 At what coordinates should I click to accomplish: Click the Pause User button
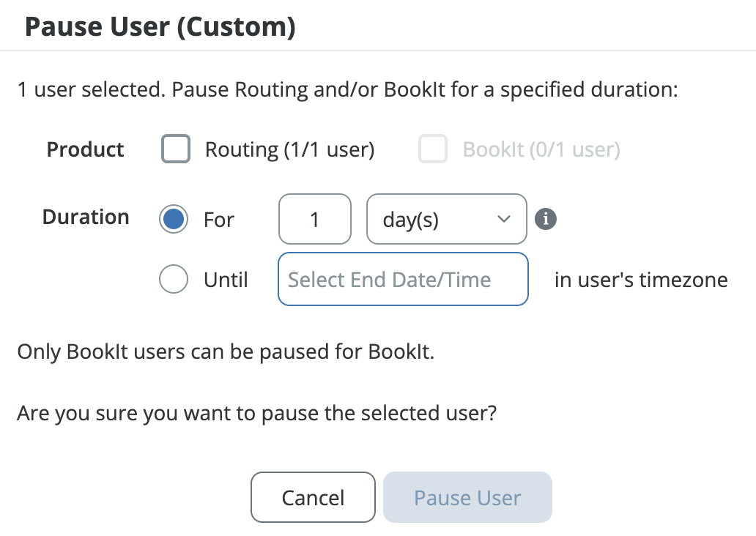[467, 498]
